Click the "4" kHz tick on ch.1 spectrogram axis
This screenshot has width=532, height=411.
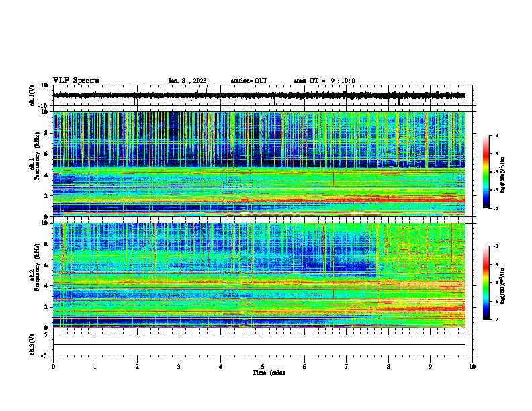[47, 175]
